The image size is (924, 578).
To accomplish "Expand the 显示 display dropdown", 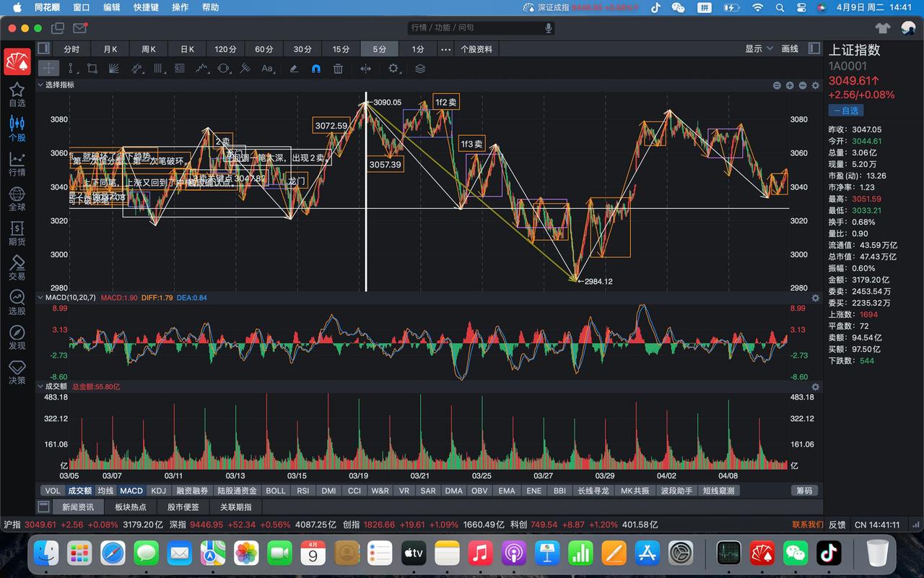I will coord(757,48).
